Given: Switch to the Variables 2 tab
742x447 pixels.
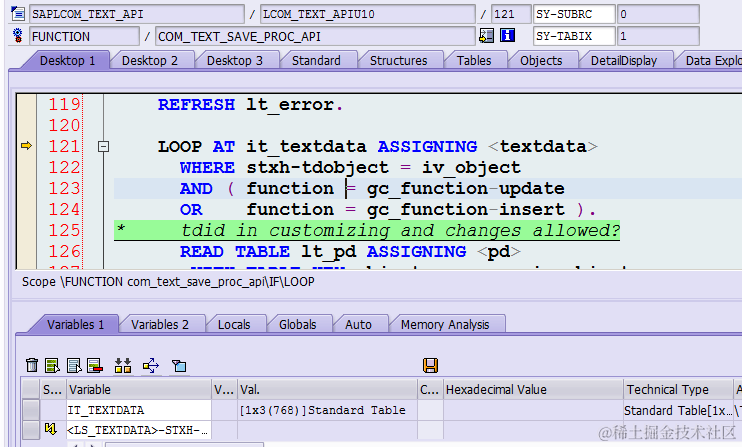Looking at the screenshot, I should click(x=160, y=324).
